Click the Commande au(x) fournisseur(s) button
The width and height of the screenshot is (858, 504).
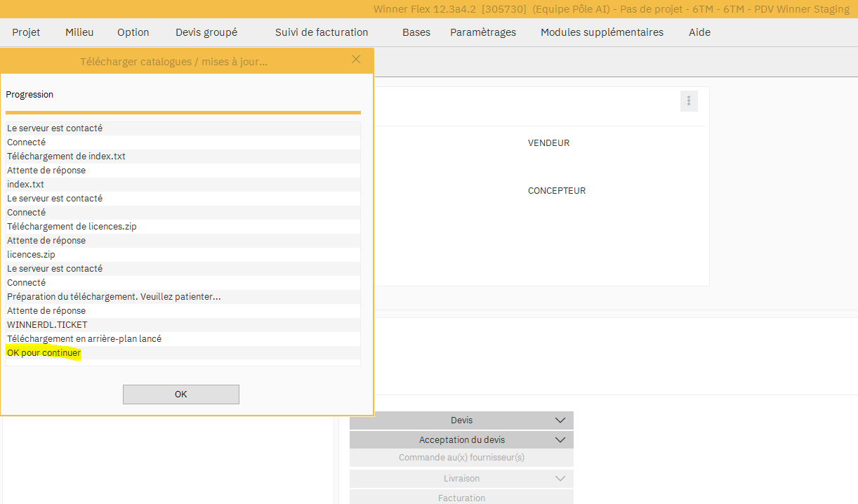tap(461, 458)
